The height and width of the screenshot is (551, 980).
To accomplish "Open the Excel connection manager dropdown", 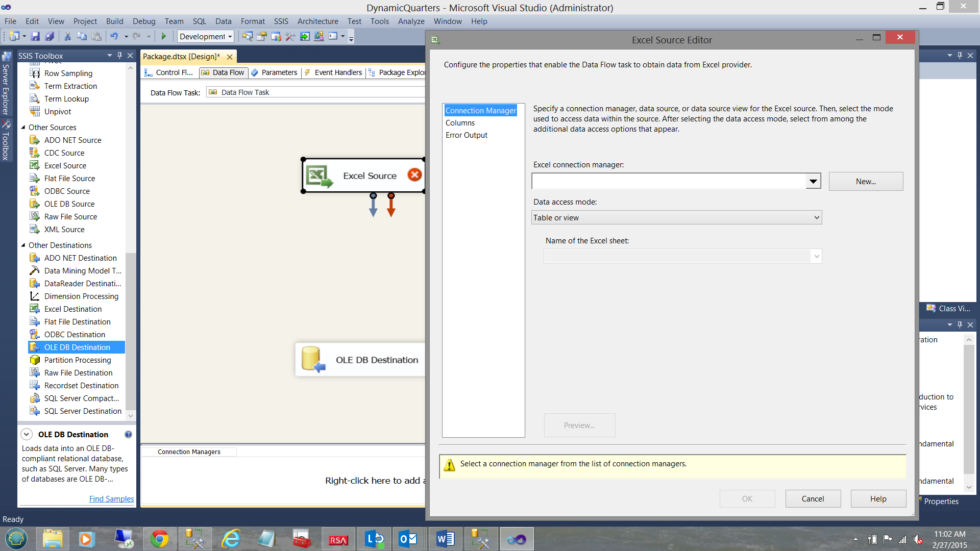I will [x=813, y=181].
